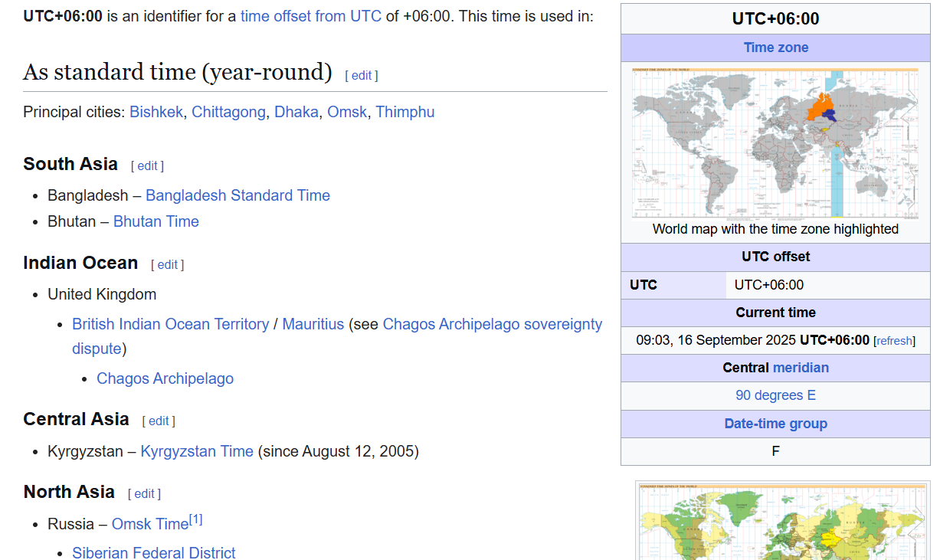Select the 'Bangladesh –' list text

(95, 195)
